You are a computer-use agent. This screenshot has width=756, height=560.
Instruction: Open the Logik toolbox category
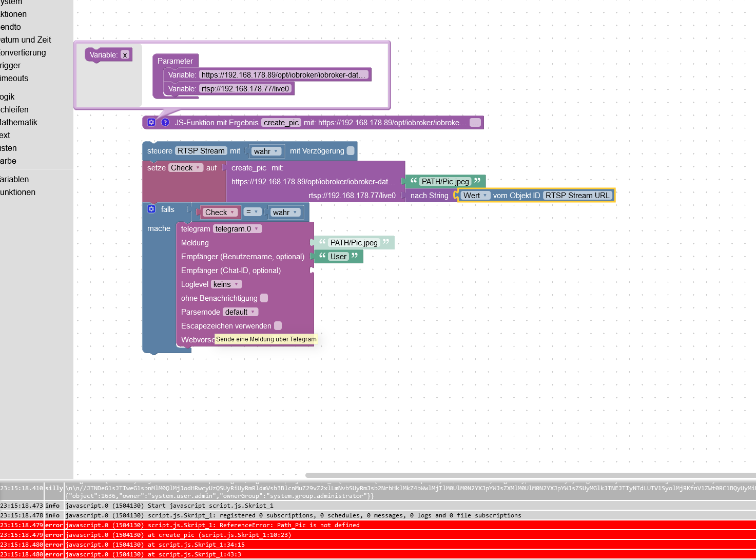[7, 96]
